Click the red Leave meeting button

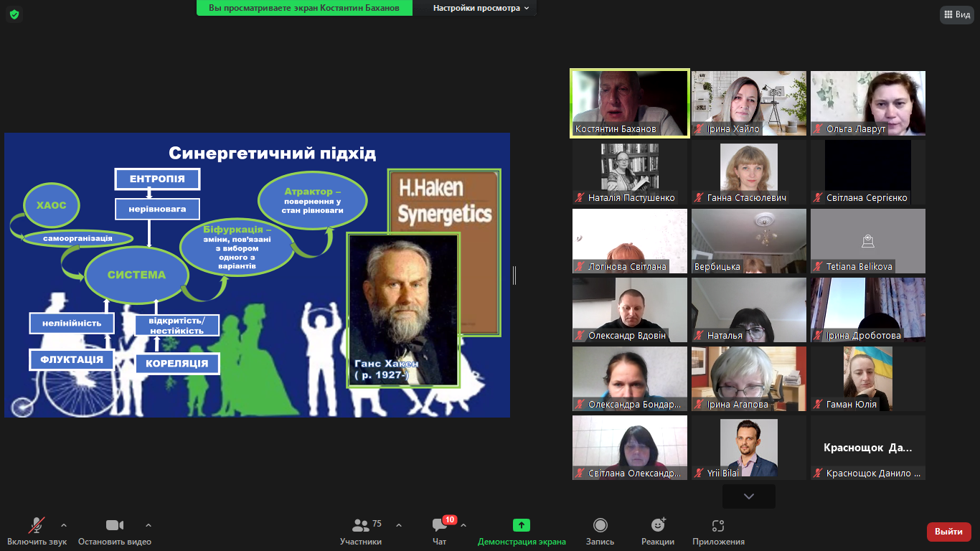click(x=948, y=532)
